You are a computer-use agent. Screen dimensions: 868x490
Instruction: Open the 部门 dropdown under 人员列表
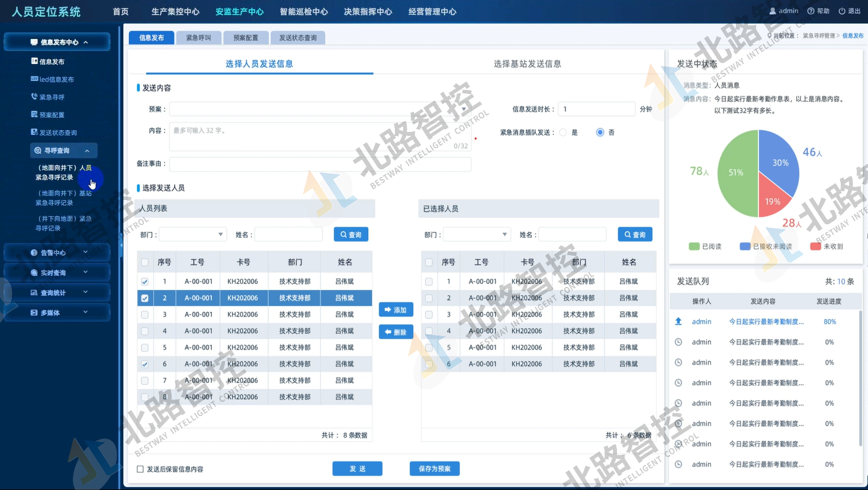tap(193, 235)
